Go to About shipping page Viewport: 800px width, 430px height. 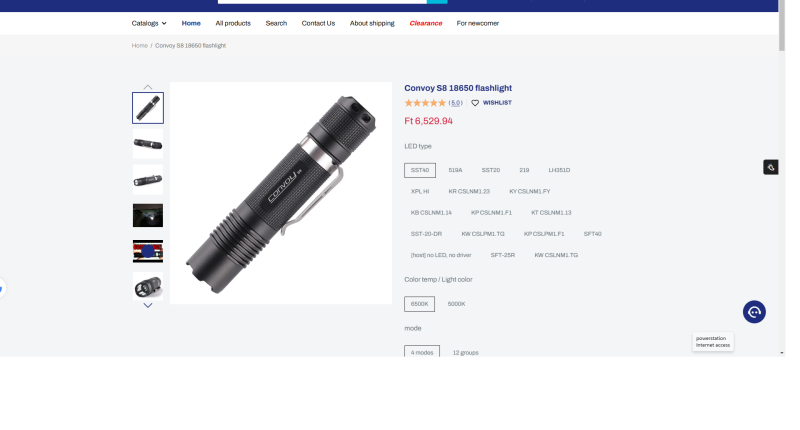coord(372,23)
